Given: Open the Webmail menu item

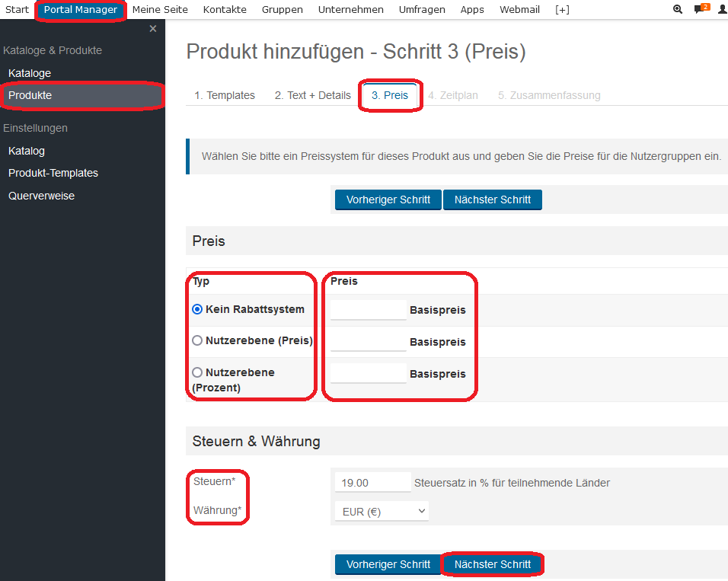Looking at the screenshot, I should pyautogui.click(x=519, y=10).
